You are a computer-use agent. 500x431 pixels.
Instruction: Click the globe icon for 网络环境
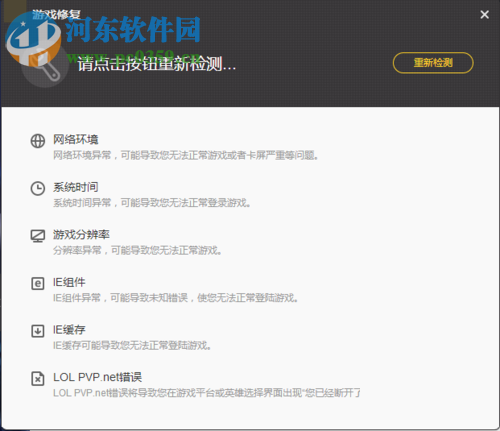[x=38, y=141]
